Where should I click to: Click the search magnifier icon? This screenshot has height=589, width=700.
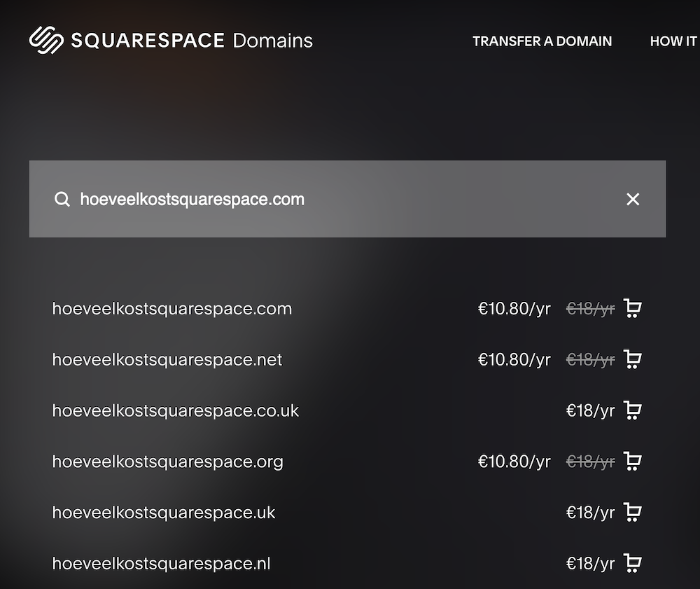coord(62,200)
